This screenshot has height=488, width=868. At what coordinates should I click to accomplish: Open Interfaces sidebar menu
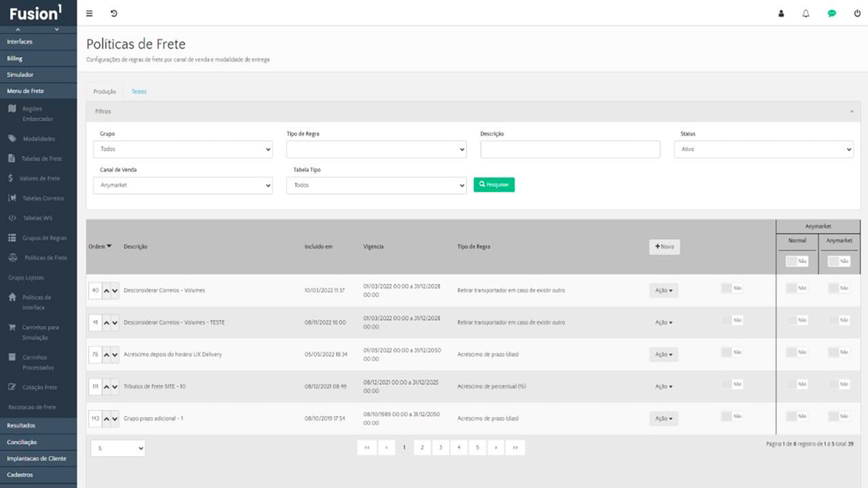click(x=39, y=42)
